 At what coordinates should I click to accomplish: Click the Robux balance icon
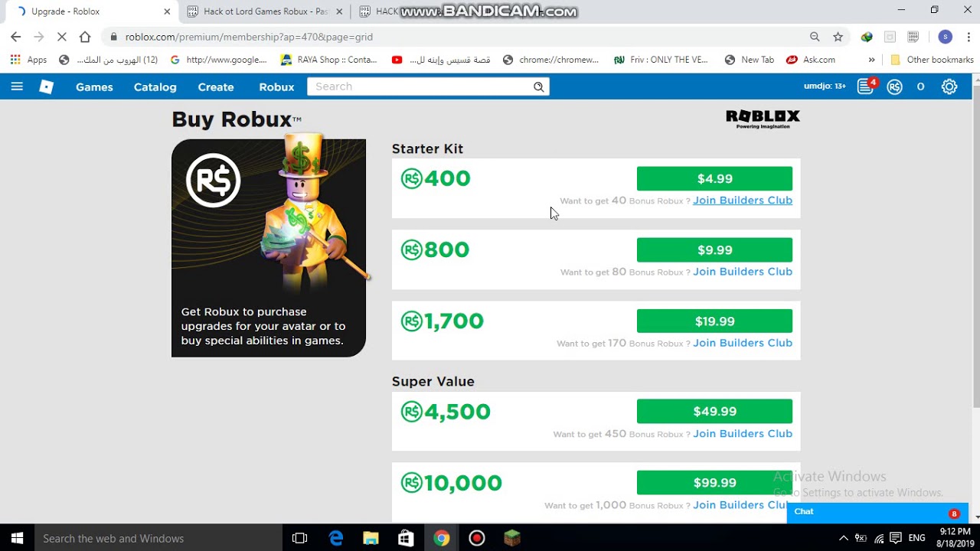pyautogui.click(x=894, y=86)
